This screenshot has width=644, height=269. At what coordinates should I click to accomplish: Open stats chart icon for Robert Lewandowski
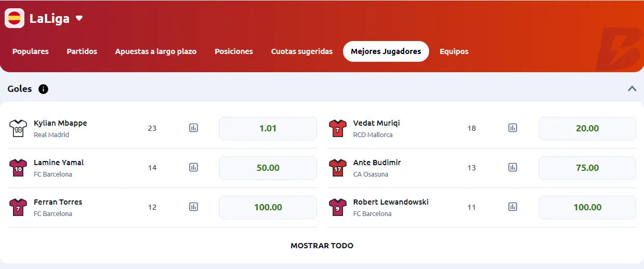pyautogui.click(x=513, y=207)
